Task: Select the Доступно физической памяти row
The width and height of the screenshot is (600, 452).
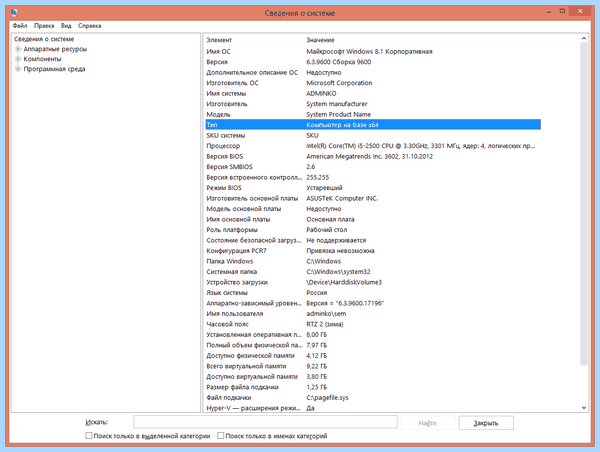Action: 373,356
